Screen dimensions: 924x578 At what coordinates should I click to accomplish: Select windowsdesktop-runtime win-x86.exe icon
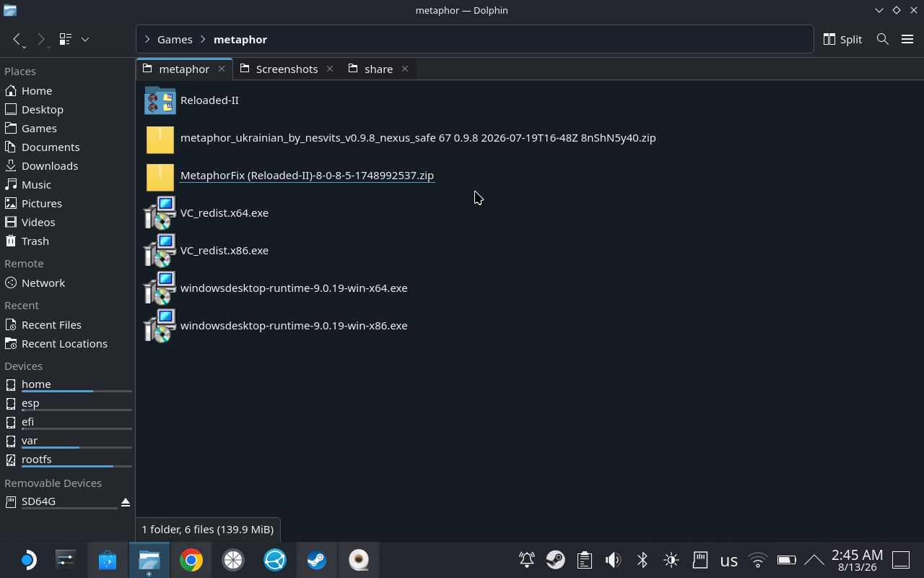160,326
